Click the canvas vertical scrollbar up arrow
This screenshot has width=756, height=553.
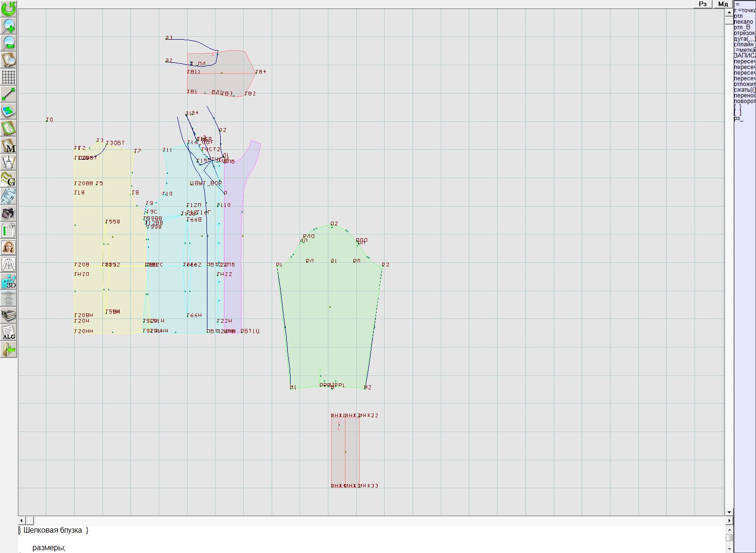729,11
